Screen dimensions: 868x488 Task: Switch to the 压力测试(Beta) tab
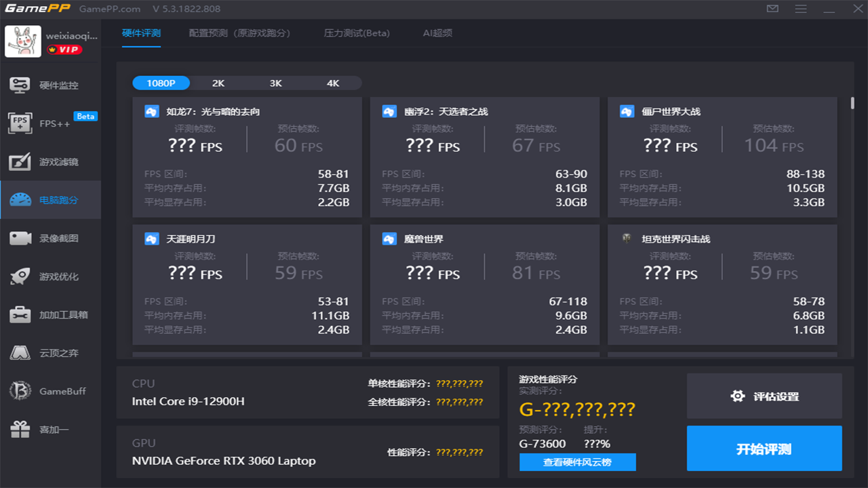(x=356, y=32)
